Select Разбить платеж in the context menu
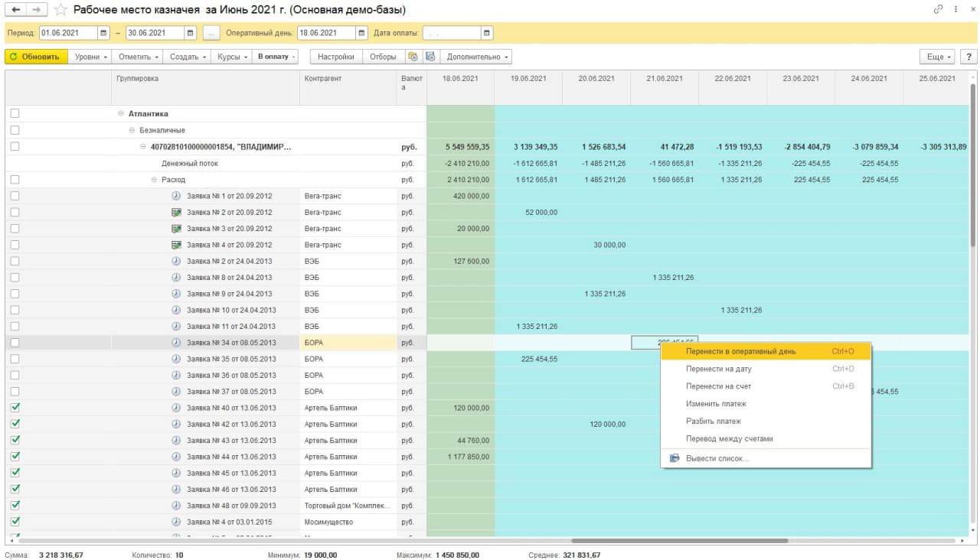The image size is (980, 560). pyautogui.click(x=713, y=422)
